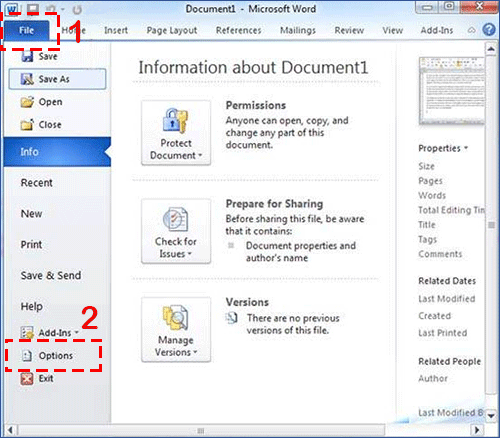Open the Help section in the sidebar
Screen dimensions: 500x438
32,306
